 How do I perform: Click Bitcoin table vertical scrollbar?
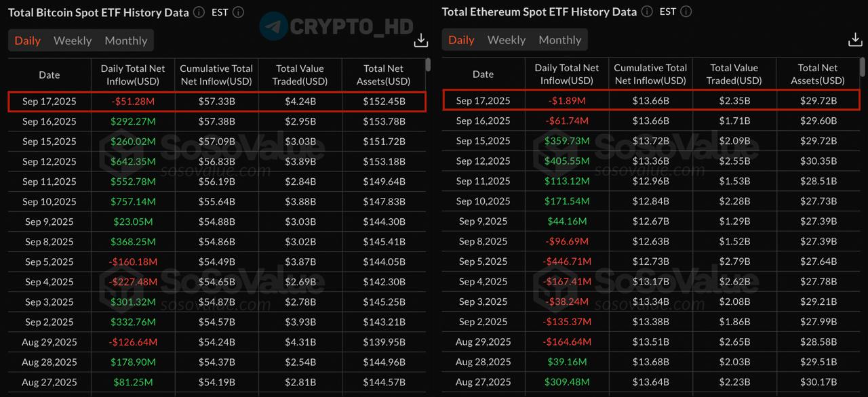pyautogui.click(x=428, y=65)
